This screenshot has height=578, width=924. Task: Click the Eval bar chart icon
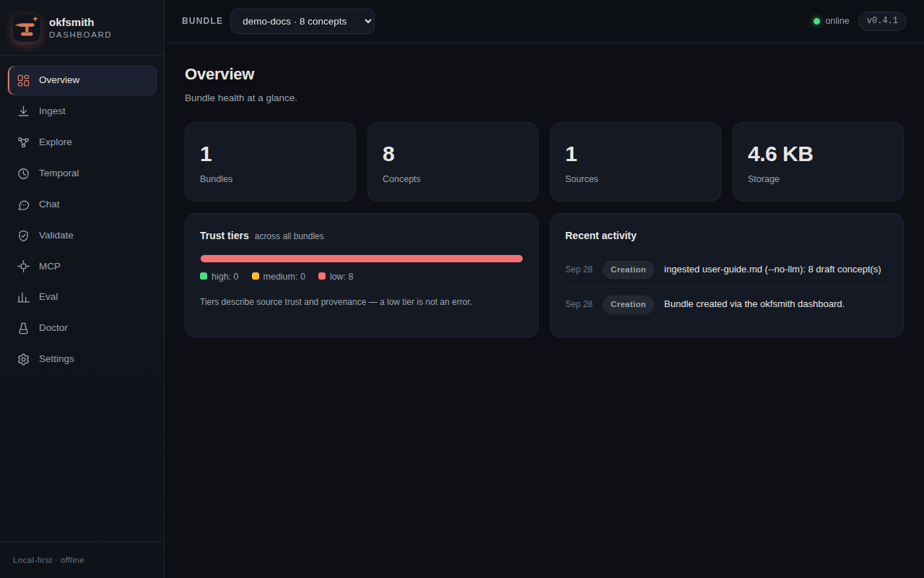tap(23, 297)
